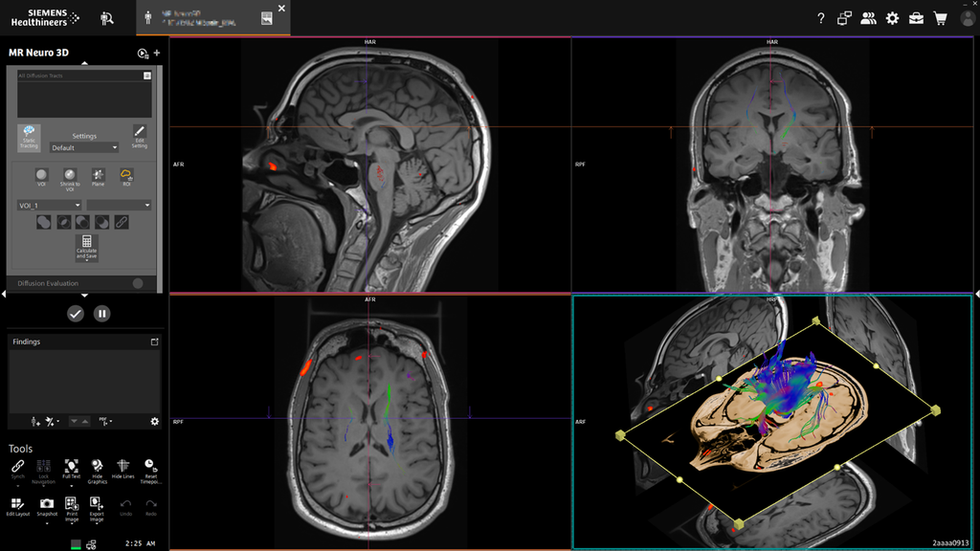Screen dimensions: 980x551
Task: Click the Edit Setting pencil icon
Action: 139,136
